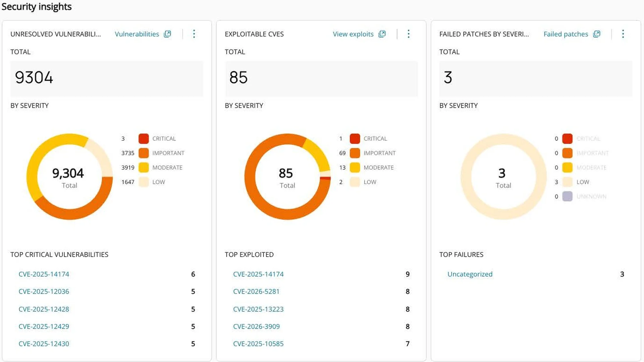Click the 3 Total donut chart center
Screen dimensions: 644x362
(x=503, y=177)
